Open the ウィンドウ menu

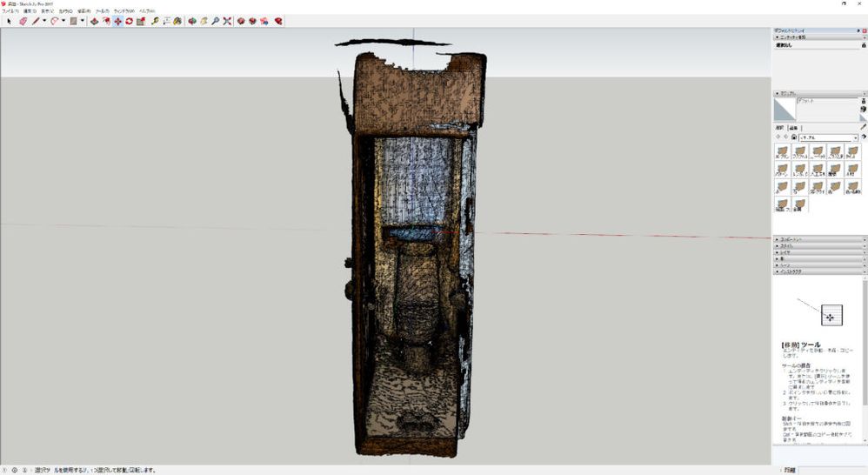(124, 10)
